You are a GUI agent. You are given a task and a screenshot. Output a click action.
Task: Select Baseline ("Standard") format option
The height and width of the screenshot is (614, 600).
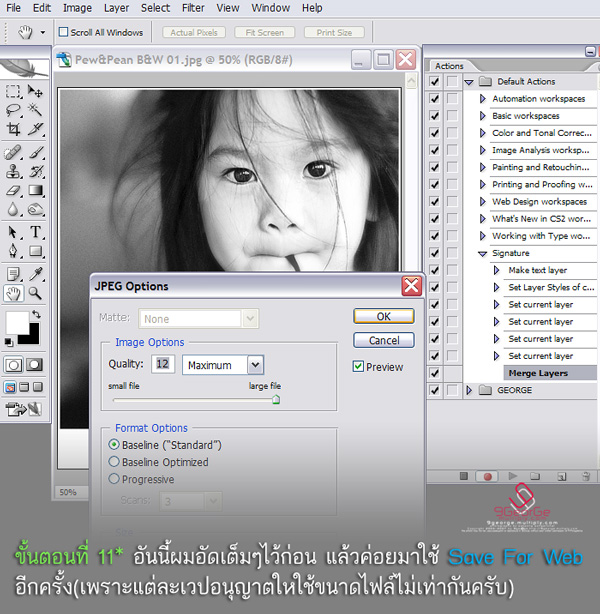[x=114, y=445]
